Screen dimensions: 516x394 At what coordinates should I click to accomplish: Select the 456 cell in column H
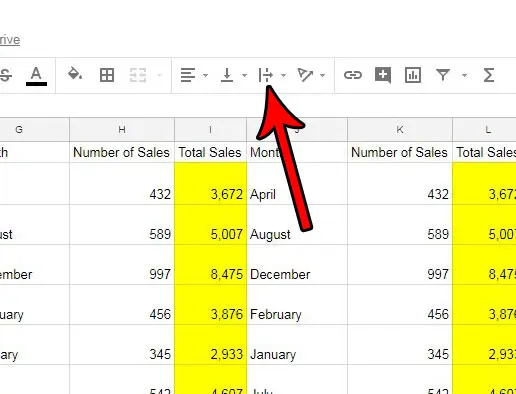pyautogui.click(x=122, y=305)
